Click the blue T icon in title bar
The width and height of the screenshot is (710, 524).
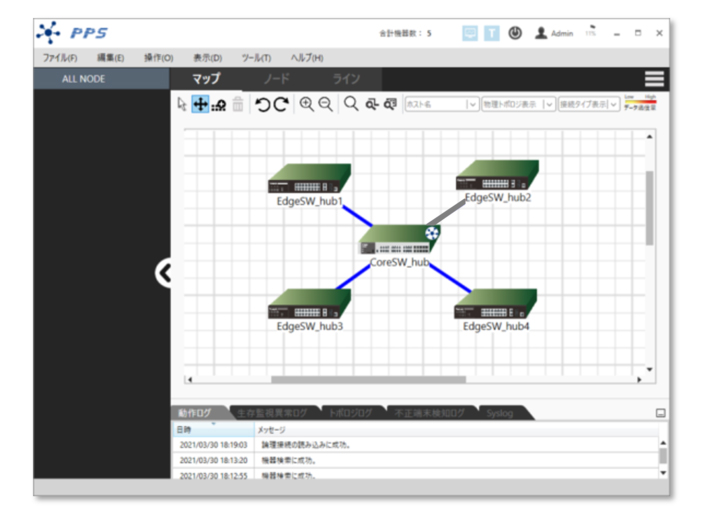[492, 33]
